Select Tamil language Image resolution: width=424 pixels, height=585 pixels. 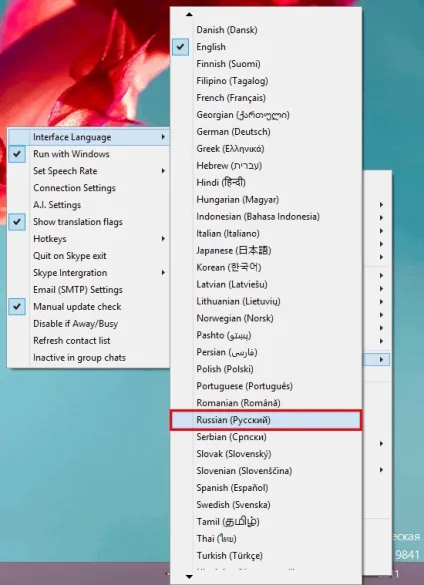tap(266, 522)
